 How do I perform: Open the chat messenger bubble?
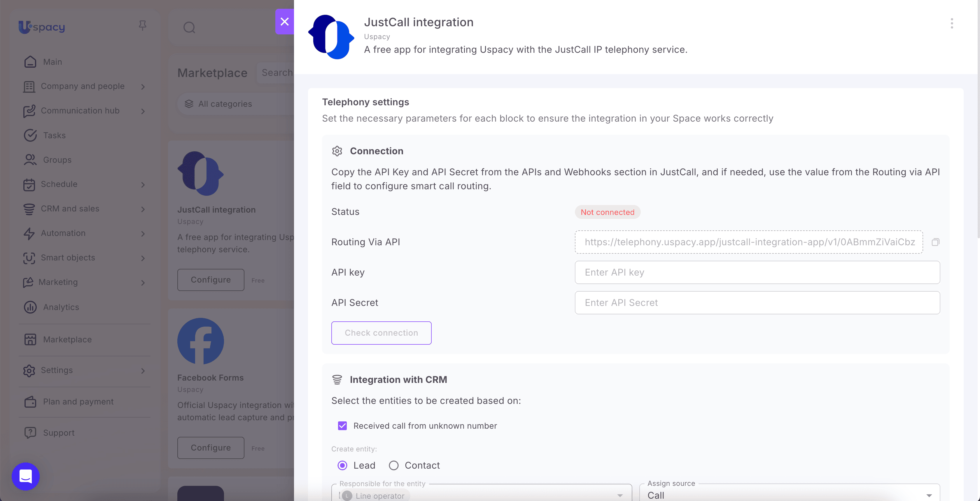tap(25, 476)
